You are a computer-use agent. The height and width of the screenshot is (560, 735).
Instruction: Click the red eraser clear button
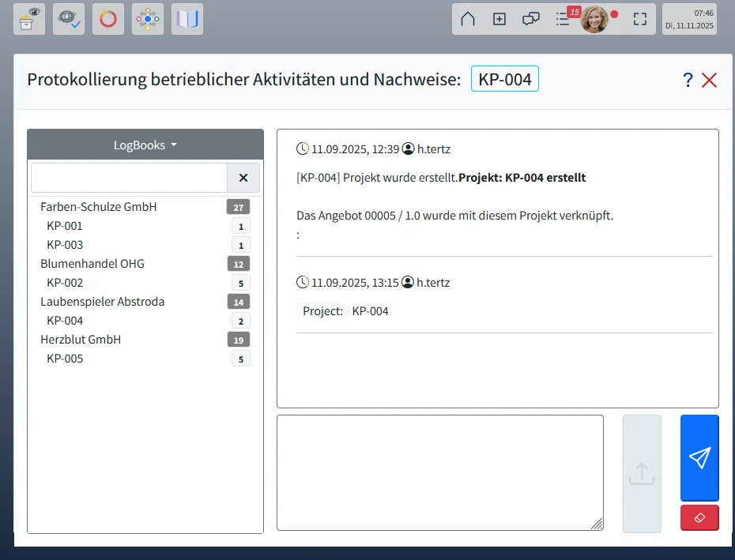click(x=699, y=517)
